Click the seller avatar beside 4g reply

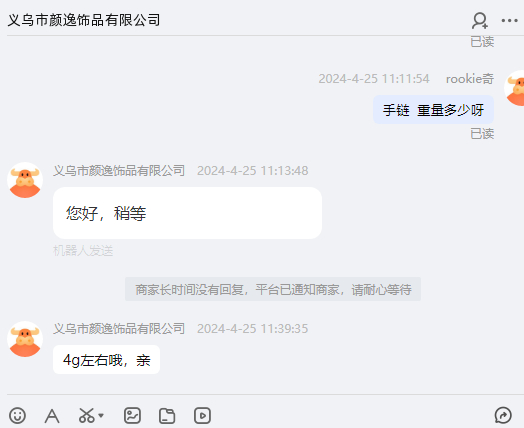(x=25, y=339)
